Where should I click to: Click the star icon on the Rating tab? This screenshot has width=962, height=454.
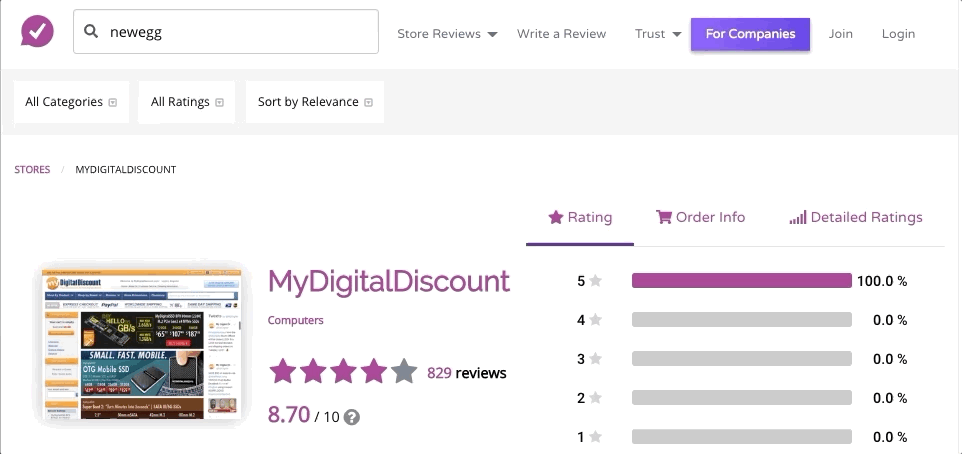click(x=556, y=217)
